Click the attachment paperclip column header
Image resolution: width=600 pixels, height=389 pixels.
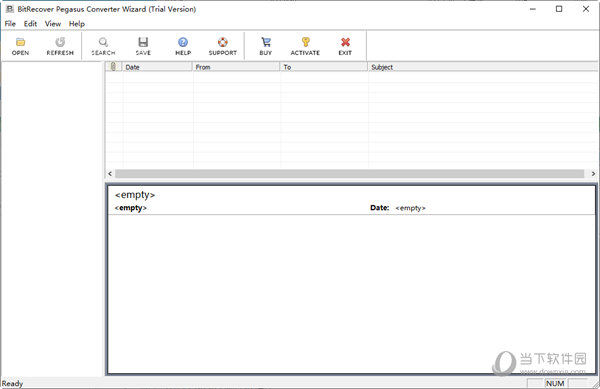[114, 67]
